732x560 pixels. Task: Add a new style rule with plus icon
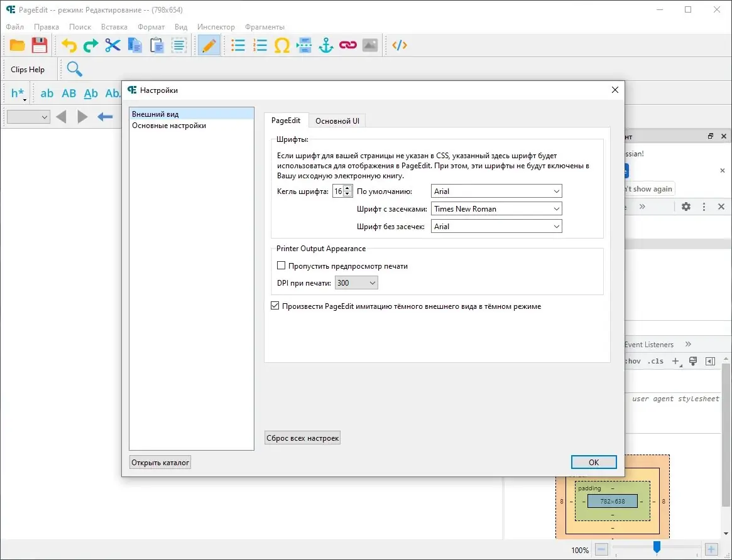676,362
